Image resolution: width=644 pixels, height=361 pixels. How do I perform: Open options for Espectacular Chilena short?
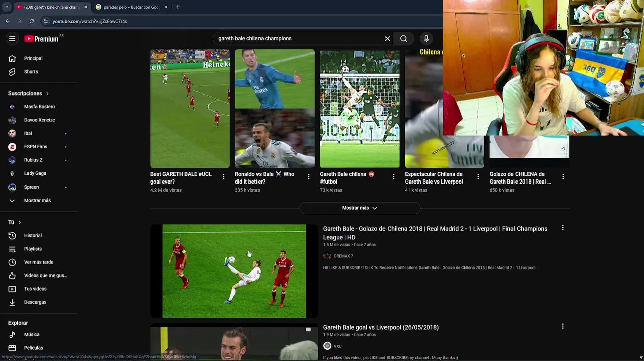tap(478, 177)
